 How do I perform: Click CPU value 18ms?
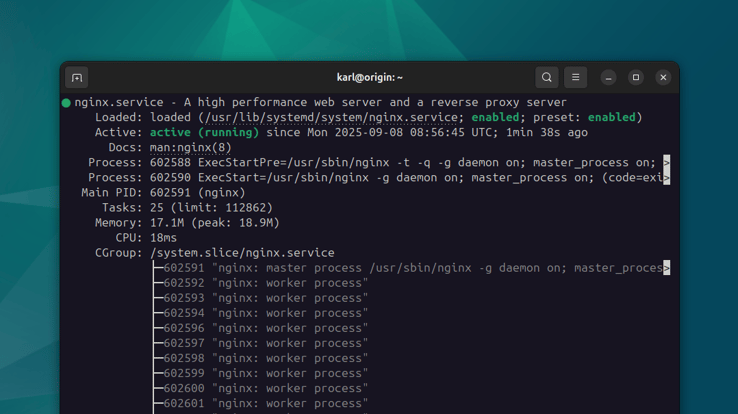click(163, 238)
